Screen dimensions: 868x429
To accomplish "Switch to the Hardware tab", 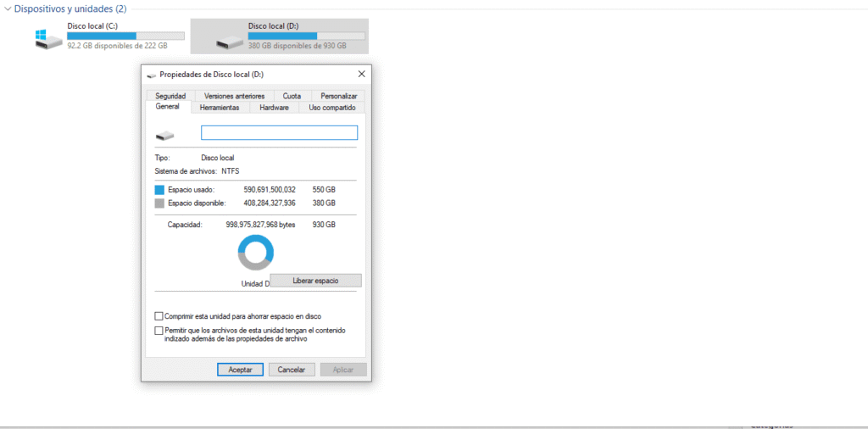I will point(274,108).
